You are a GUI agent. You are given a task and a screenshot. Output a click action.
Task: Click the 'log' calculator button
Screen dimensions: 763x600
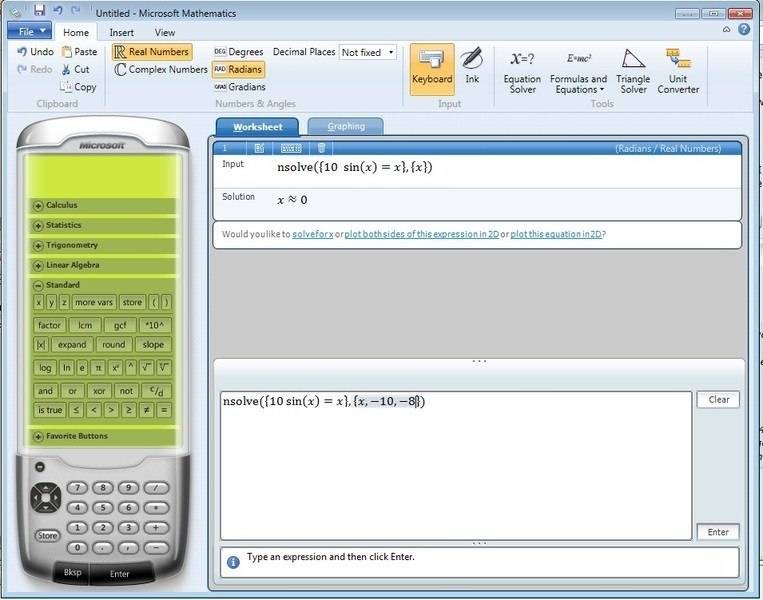tap(45, 367)
